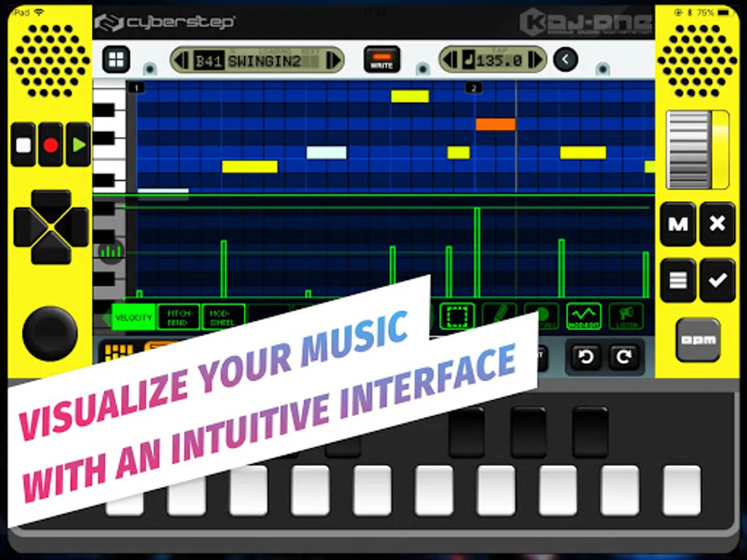Undo the last edit
Image resolution: width=747 pixels, height=560 pixels.
(x=586, y=357)
